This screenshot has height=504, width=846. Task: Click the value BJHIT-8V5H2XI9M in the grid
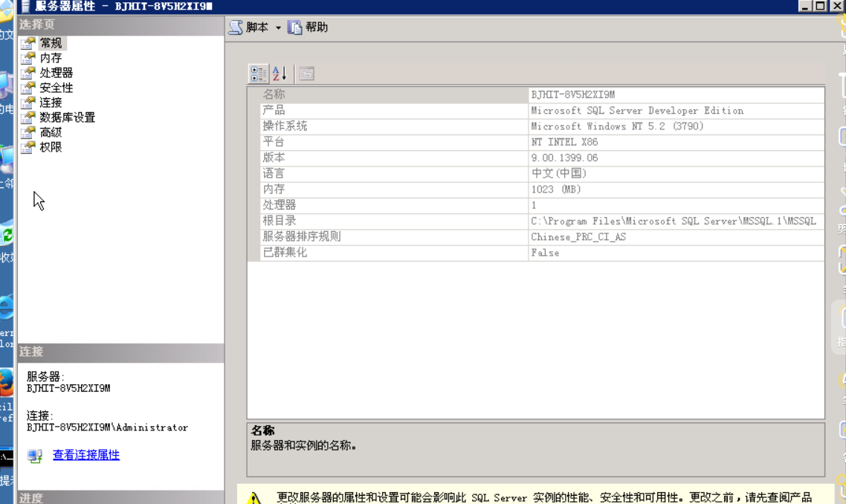(x=573, y=95)
